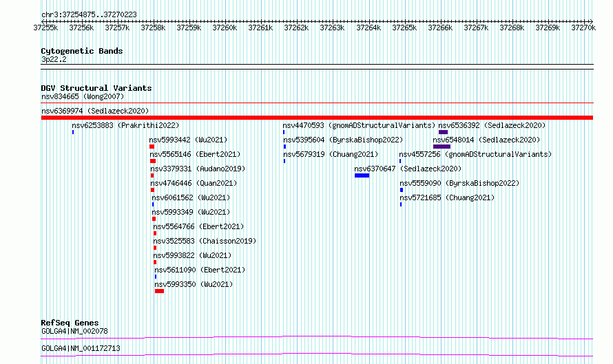
Task: Click the GOLGA4|NM_002078 gene label
Action: coord(74,331)
